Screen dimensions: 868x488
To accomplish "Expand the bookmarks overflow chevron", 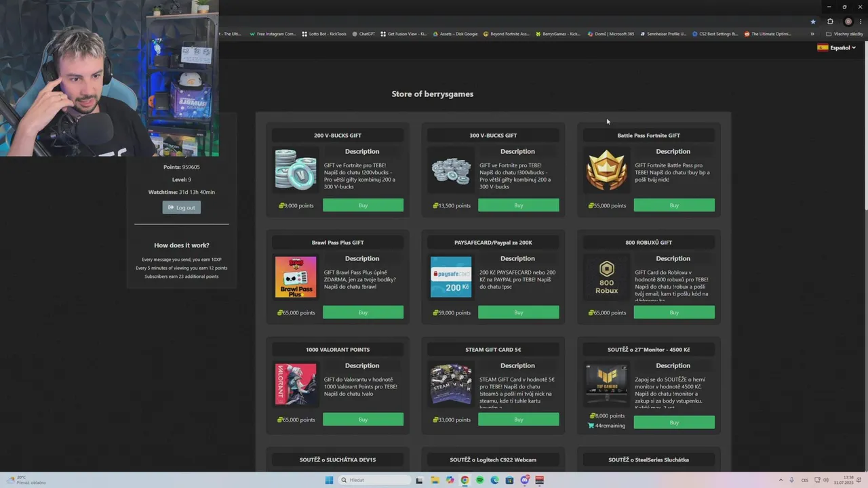I will pos(812,34).
